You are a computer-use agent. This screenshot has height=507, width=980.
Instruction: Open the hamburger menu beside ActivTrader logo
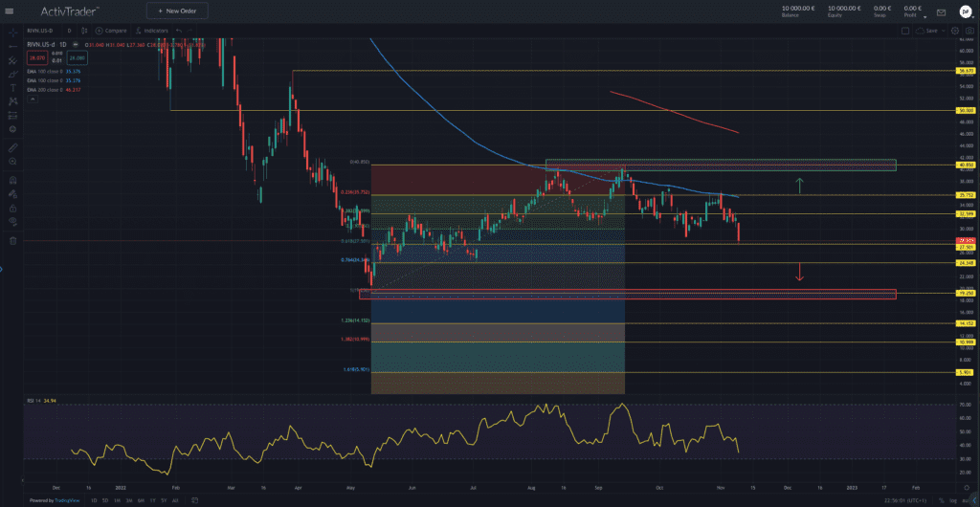pyautogui.click(x=13, y=11)
